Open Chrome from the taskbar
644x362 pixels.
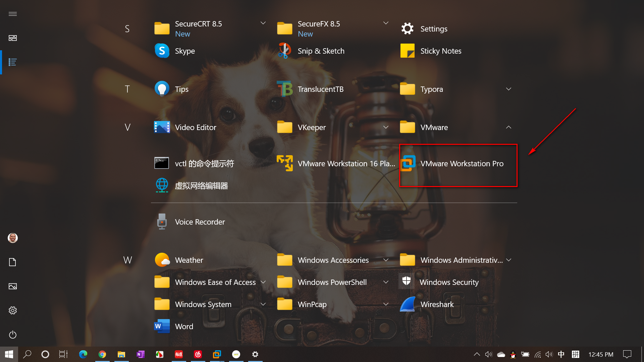click(102, 354)
